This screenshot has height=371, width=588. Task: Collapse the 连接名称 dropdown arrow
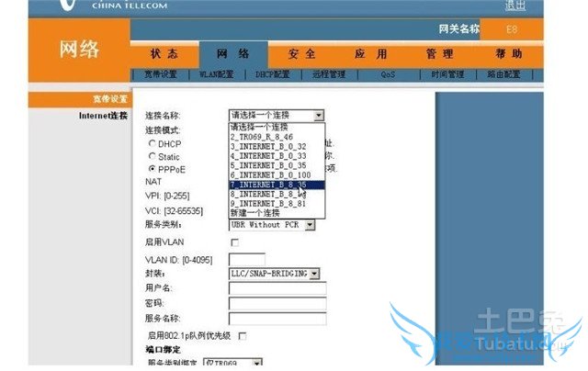pos(319,115)
